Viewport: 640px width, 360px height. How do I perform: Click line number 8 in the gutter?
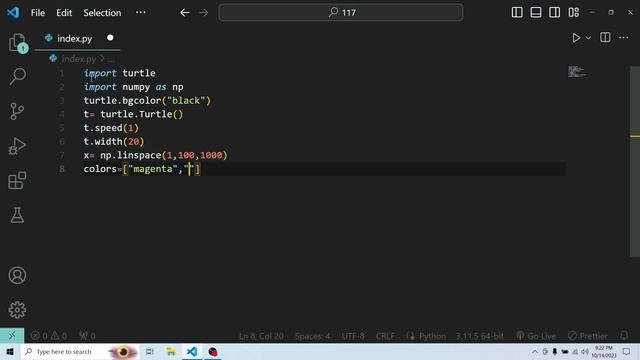[62, 169]
